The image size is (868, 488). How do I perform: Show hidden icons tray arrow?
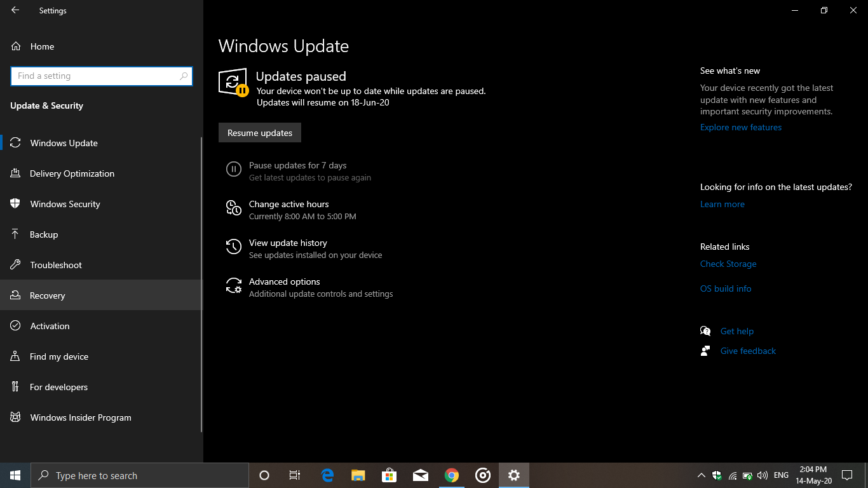point(702,475)
